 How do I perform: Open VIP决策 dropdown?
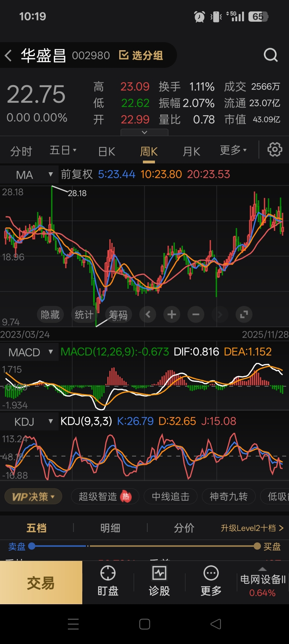pyautogui.click(x=33, y=497)
